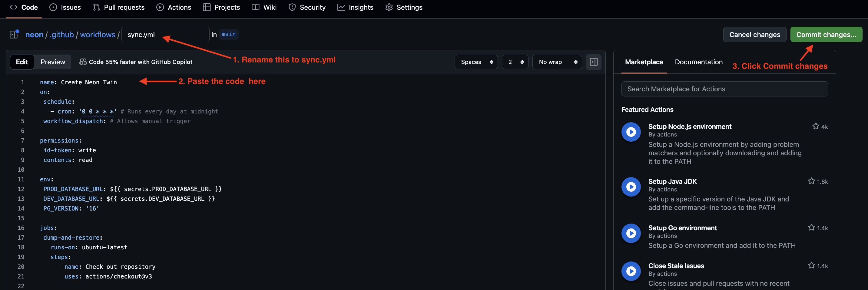Toggle the editor sidebar panel icon

click(x=593, y=62)
